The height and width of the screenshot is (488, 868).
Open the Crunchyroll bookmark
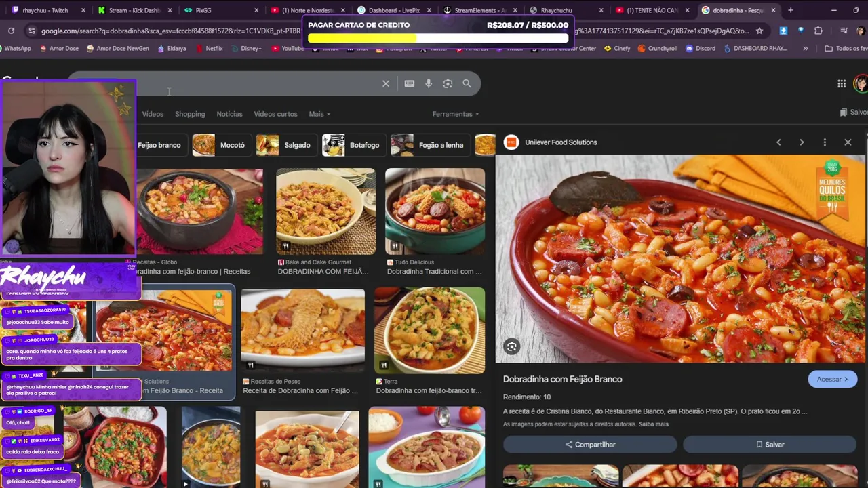[657, 48]
